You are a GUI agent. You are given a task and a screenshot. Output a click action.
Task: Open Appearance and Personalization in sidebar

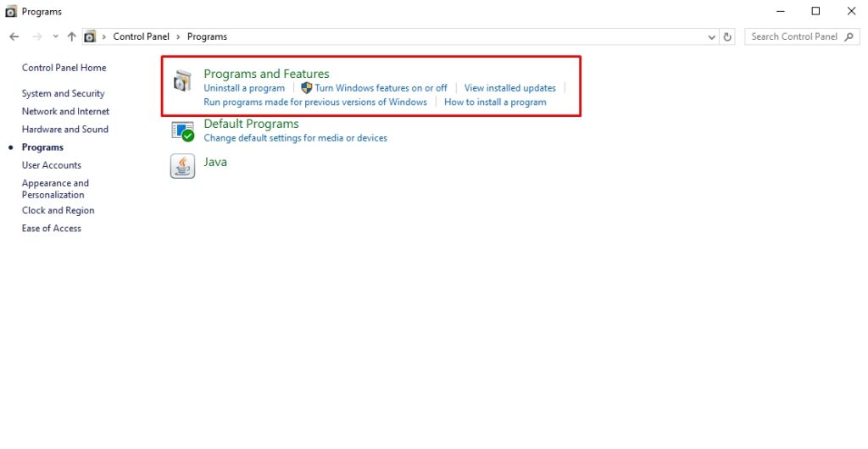click(55, 189)
